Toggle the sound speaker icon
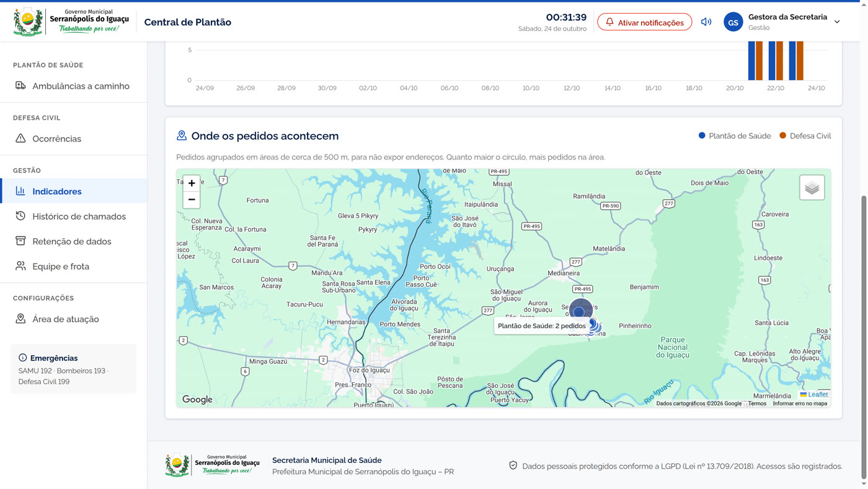This screenshot has height=489, width=868. 706,22
